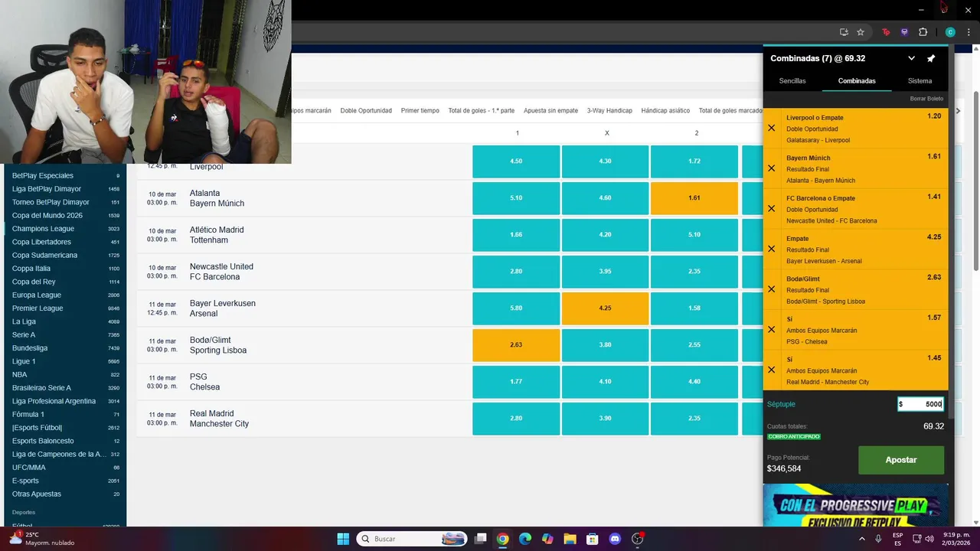The height and width of the screenshot is (551, 980).
Task: Toggle Newcastle vs Barcelona draw odds 3.95
Action: point(605,272)
